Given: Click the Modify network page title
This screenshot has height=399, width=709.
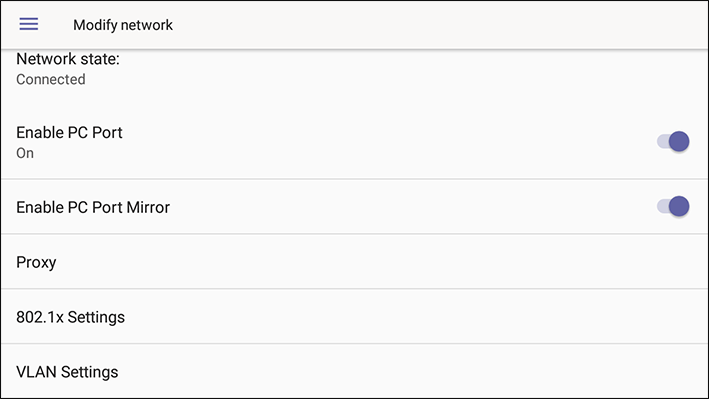Looking at the screenshot, I should pyautogui.click(x=123, y=25).
